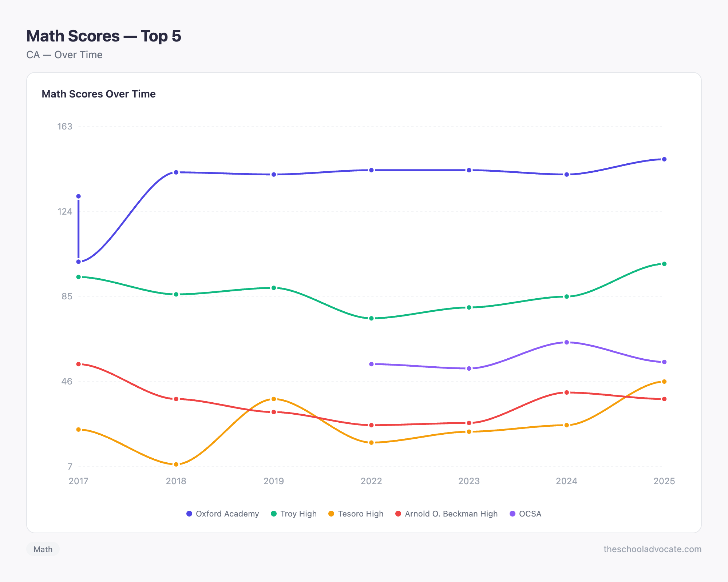Screen dimensions: 728x582
Task: Toggle the Tesoro High legend entry
Action: (x=356, y=514)
